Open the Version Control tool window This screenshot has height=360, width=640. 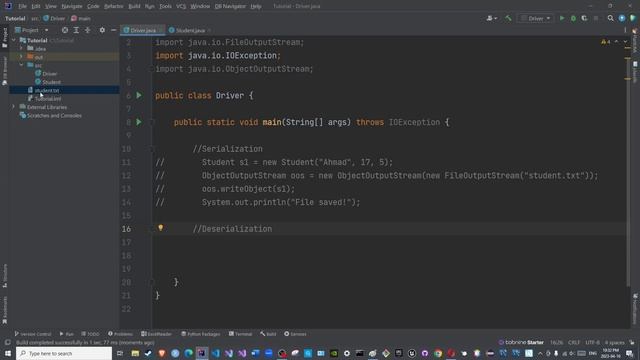click(33, 334)
